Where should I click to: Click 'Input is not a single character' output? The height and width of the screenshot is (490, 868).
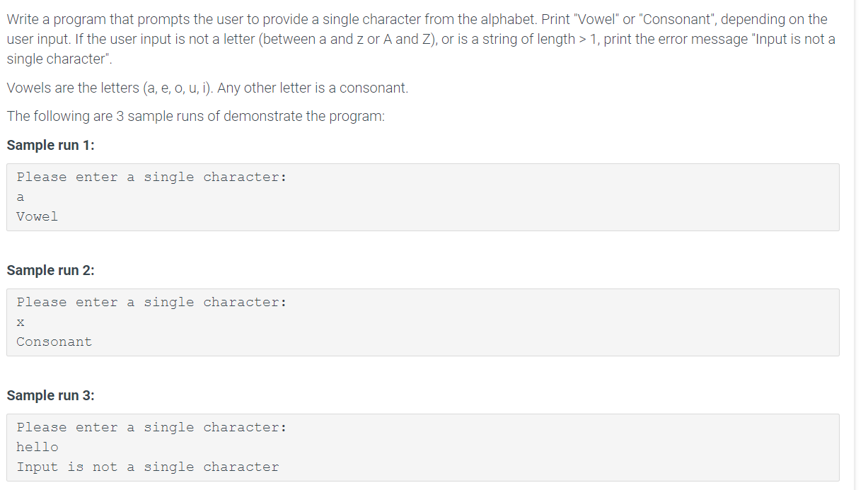(x=148, y=467)
